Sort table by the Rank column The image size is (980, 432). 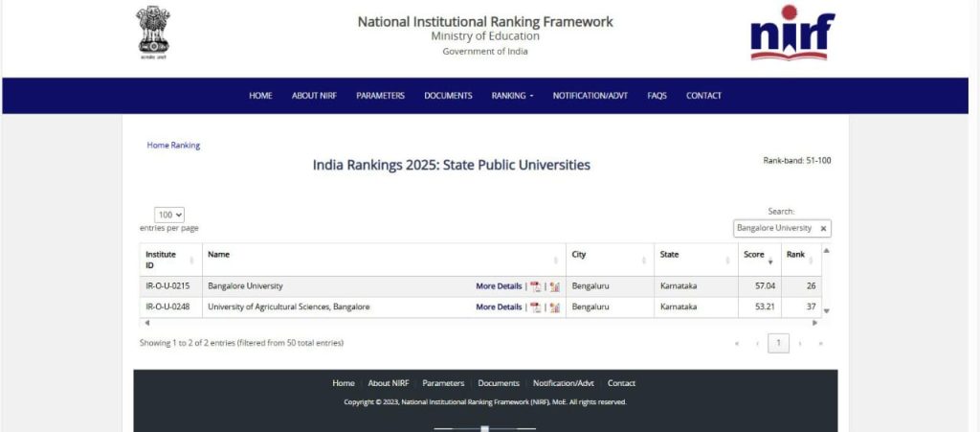coord(800,260)
